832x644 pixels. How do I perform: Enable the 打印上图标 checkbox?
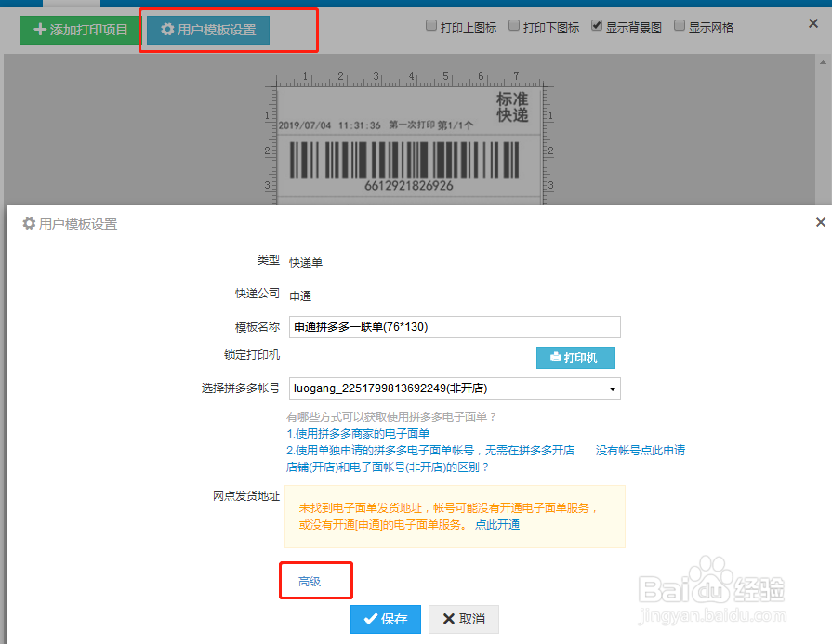coord(430,25)
